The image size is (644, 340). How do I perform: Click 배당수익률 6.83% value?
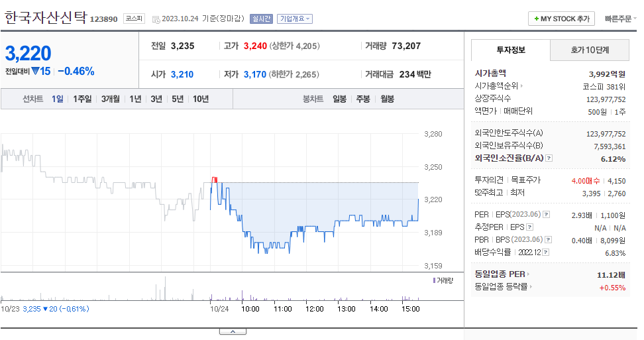click(616, 253)
